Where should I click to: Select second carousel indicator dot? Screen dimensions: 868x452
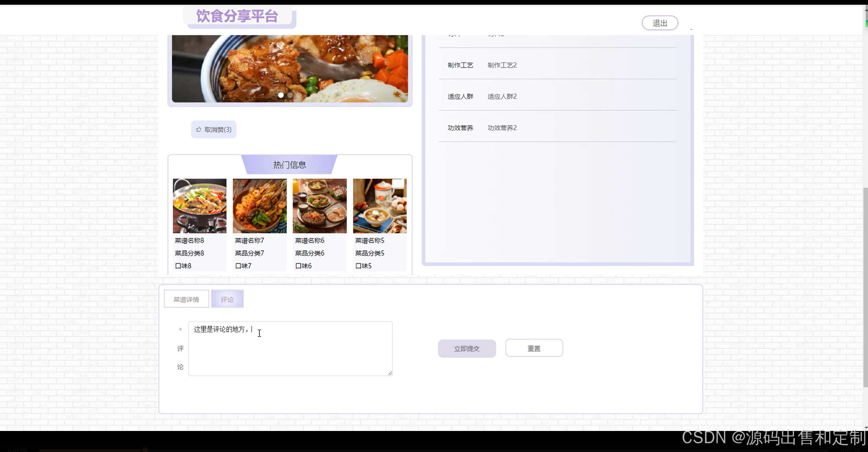[x=290, y=95]
